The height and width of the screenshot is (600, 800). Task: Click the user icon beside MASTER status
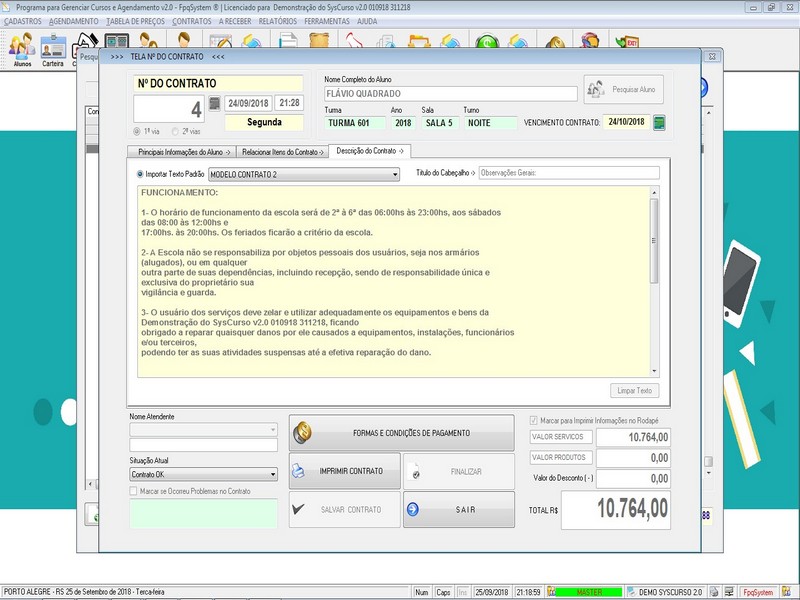tap(551, 592)
